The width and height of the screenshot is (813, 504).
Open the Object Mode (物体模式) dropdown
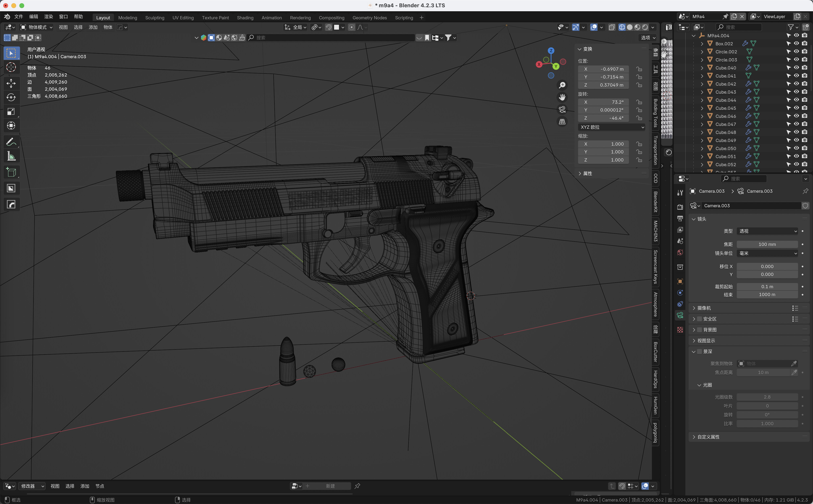pos(36,27)
